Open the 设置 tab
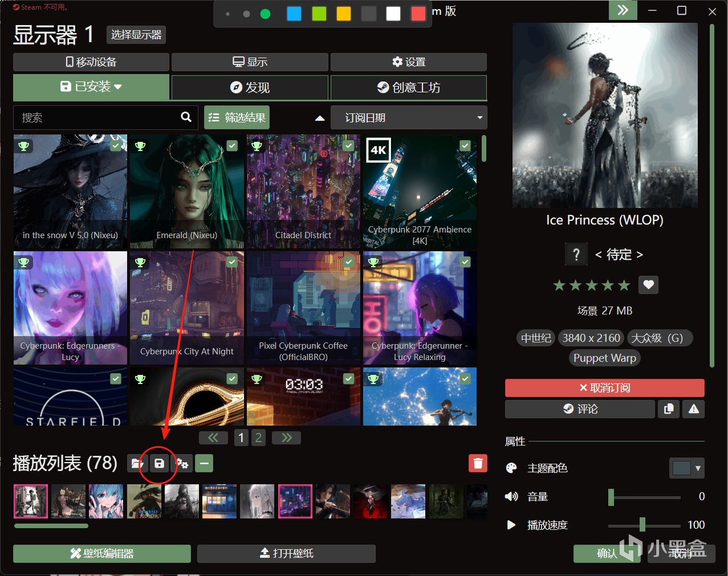Image resolution: width=728 pixels, height=576 pixels. click(x=409, y=62)
